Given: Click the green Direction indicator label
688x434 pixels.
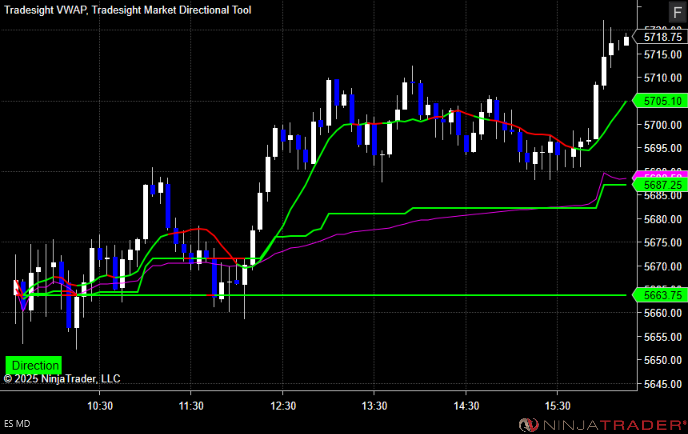Looking at the screenshot, I should [x=34, y=365].
